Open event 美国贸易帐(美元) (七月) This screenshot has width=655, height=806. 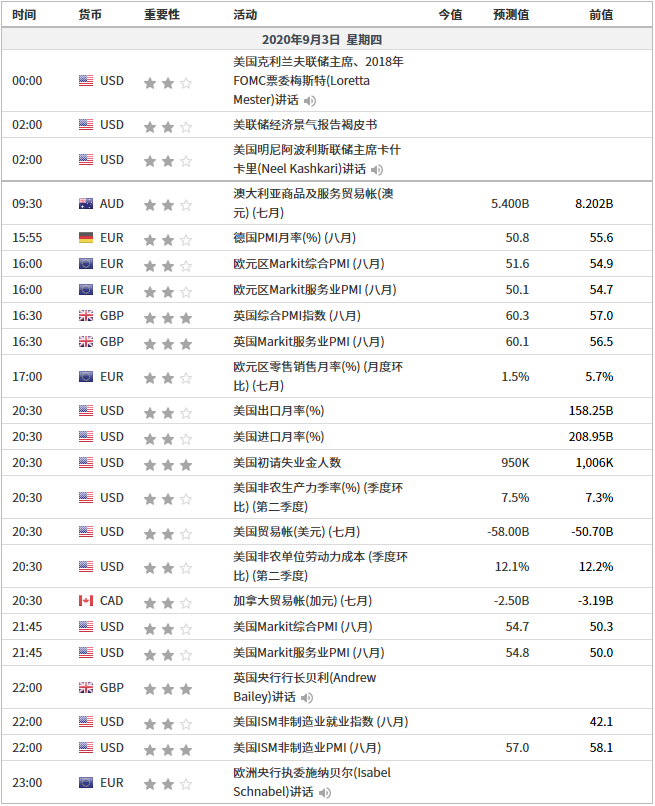297,532
